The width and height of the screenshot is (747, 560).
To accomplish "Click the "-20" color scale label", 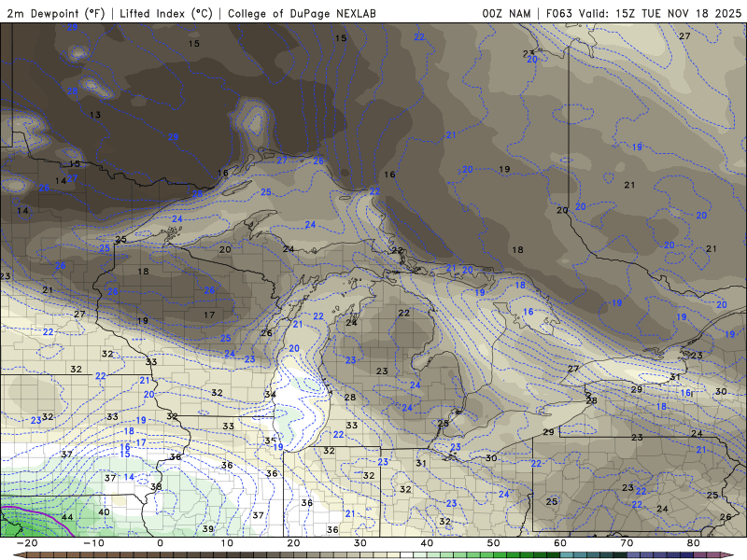I will pyautogui.click(x=27, y=543).
